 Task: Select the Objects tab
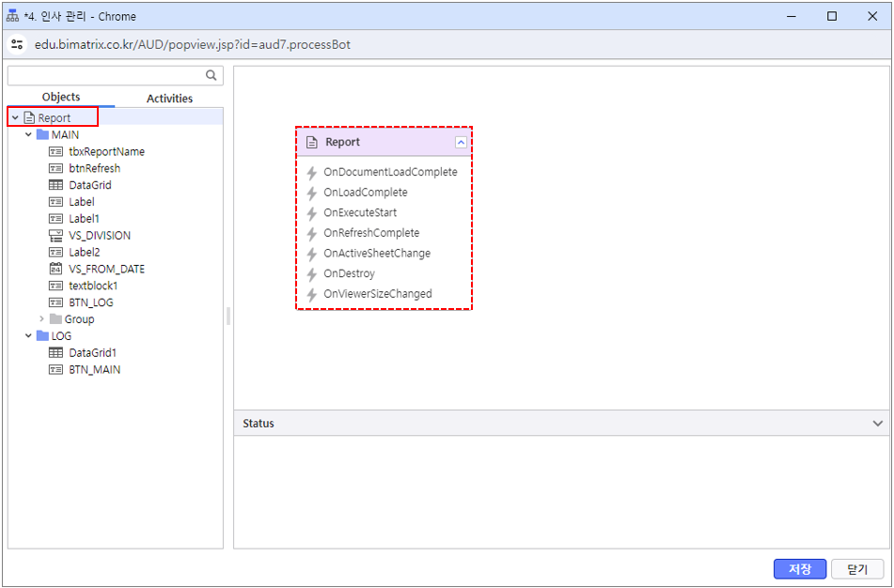(61, 98)
